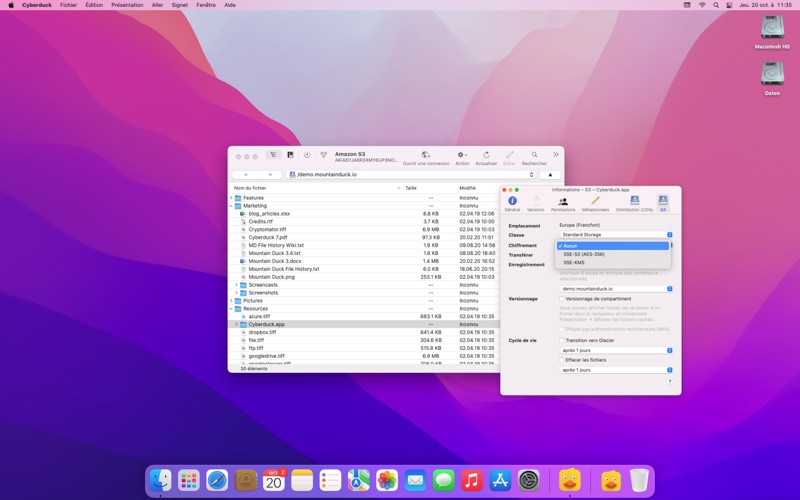This screenshot has width=800, height=500.
Task: Open the Glacier transition 'après 1 jours' dropdown
Action: (616, 351)
